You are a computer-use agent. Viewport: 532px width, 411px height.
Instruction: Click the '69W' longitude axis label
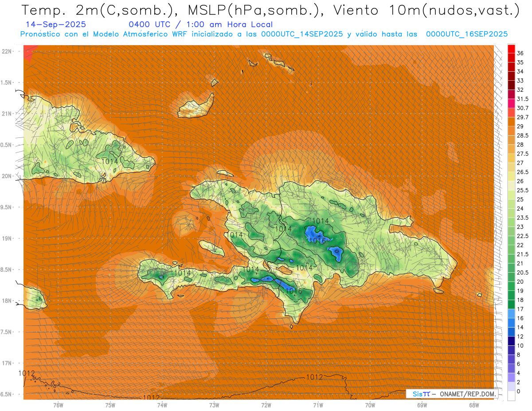click(x=422, y=405)
